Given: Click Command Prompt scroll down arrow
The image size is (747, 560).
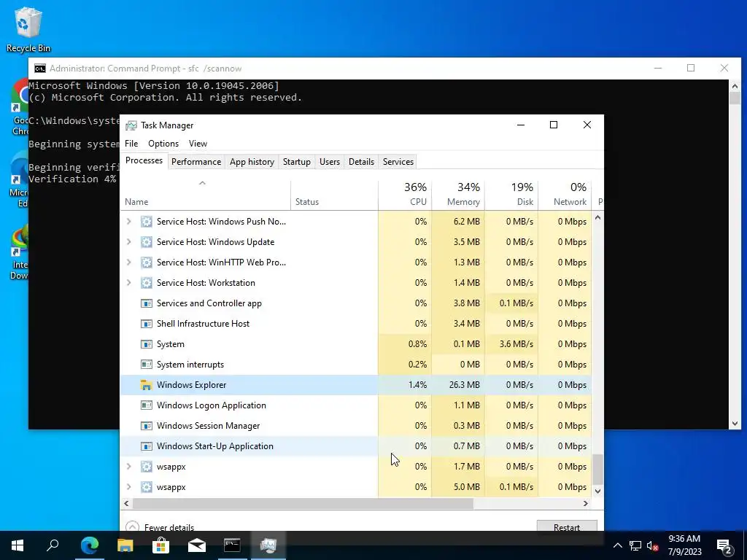Looking at the screenshot, I should coord(735,424).
